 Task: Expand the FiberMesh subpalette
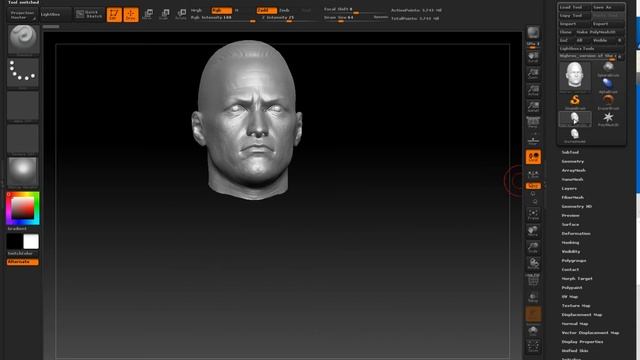tap(573, 198)
